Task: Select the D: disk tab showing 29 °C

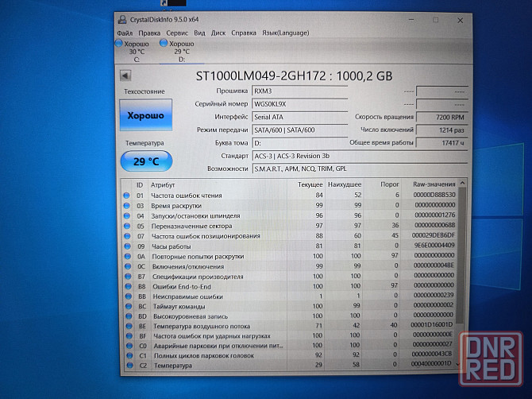Action: [182, 52]
